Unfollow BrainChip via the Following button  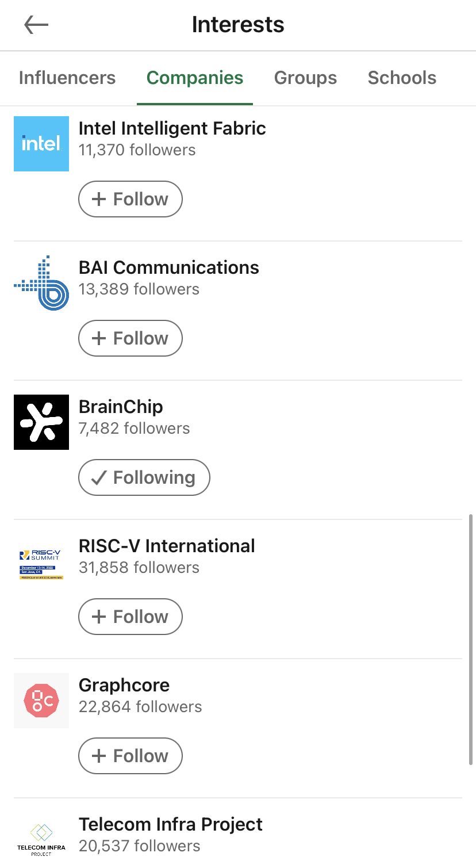[144, 477]
